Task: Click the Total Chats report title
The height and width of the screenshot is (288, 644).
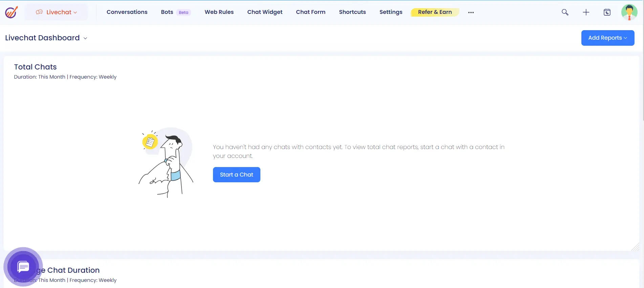Action: (x=35, y=67)
